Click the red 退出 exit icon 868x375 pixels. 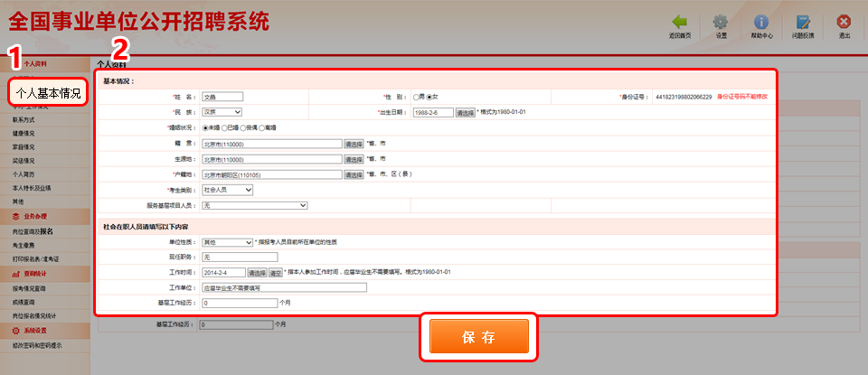click(x=844, y=22)
